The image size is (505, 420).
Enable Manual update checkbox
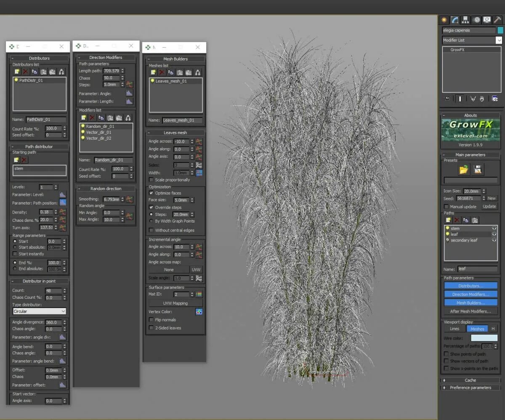[x=447, y=207]
